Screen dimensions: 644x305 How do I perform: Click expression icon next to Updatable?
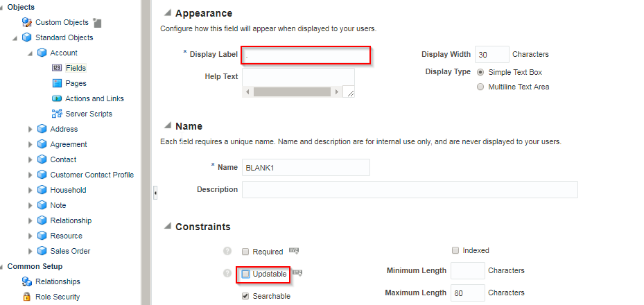click(297, 272)
